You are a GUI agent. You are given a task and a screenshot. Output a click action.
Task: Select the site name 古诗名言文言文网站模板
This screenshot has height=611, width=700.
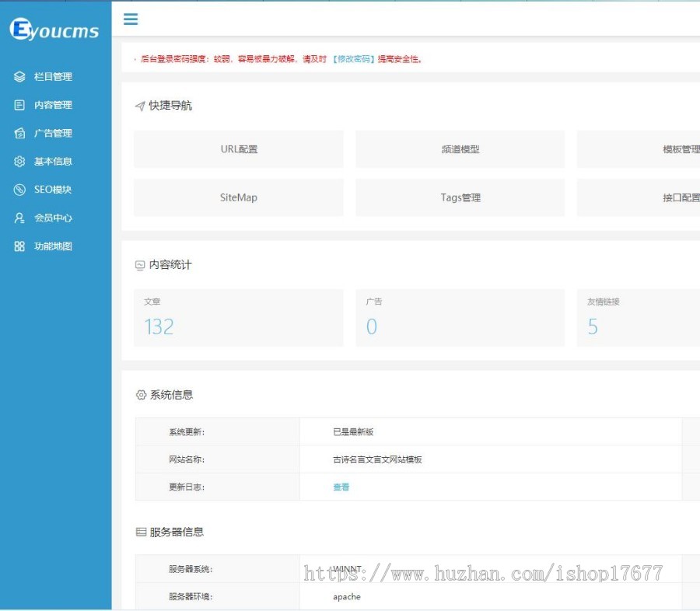377,459
